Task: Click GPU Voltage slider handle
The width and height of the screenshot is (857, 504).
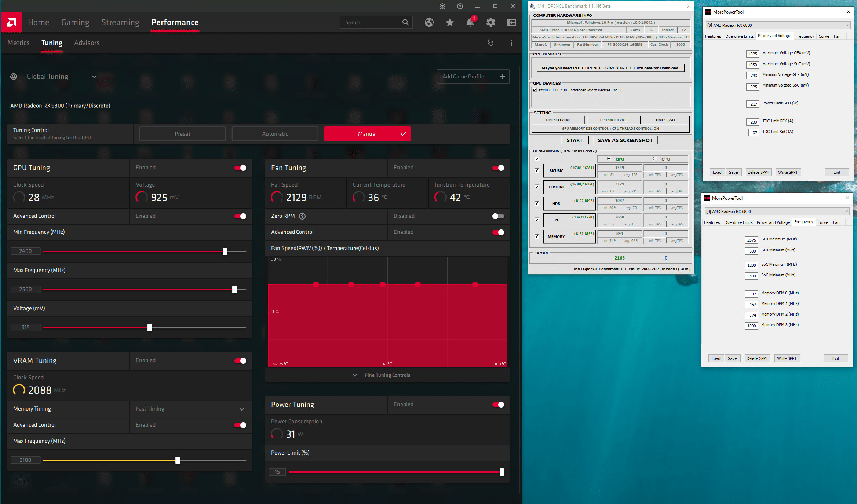Action: [x=150, y=328]
